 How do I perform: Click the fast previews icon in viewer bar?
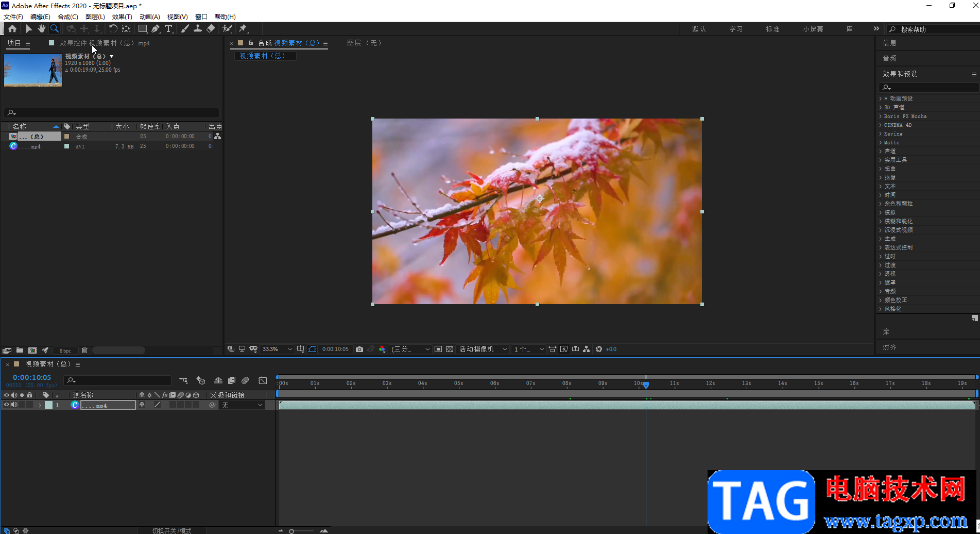pyautogui.click(x=564, y=349)
